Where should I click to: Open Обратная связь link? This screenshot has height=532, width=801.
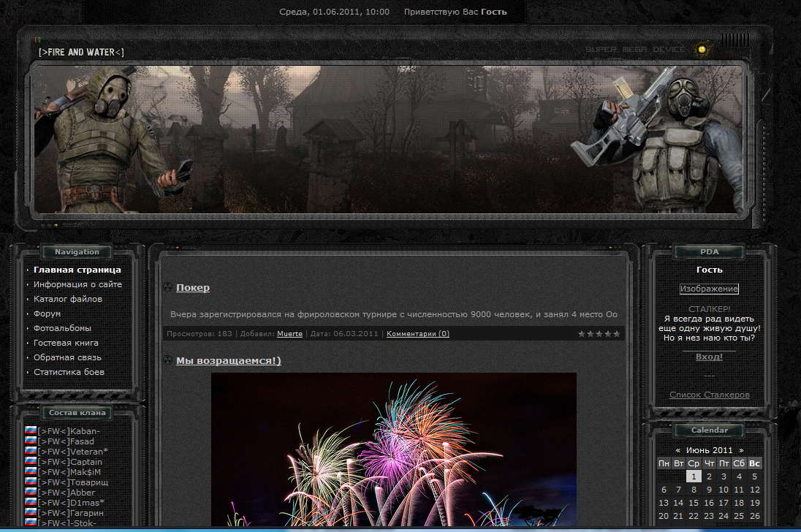coord(67,357)
